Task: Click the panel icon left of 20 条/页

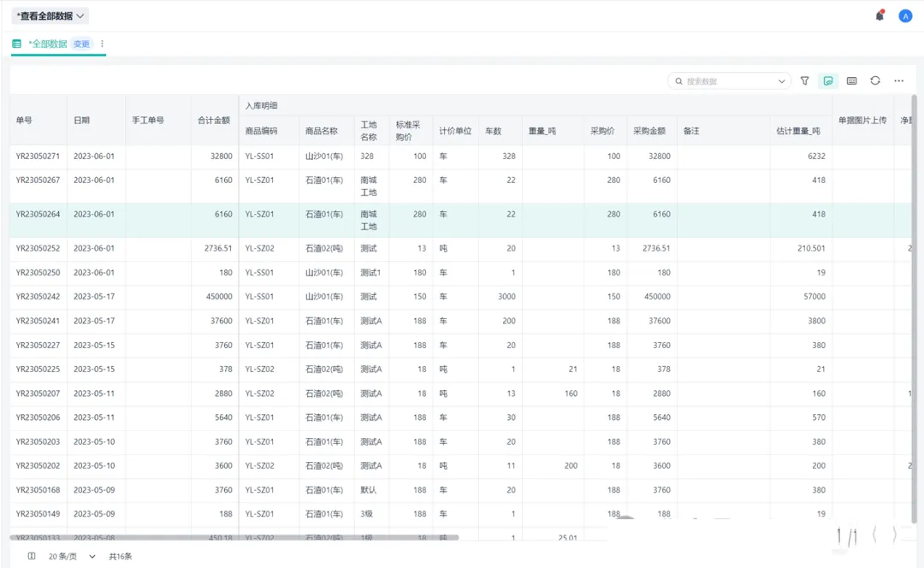Action: coord(32,556)
